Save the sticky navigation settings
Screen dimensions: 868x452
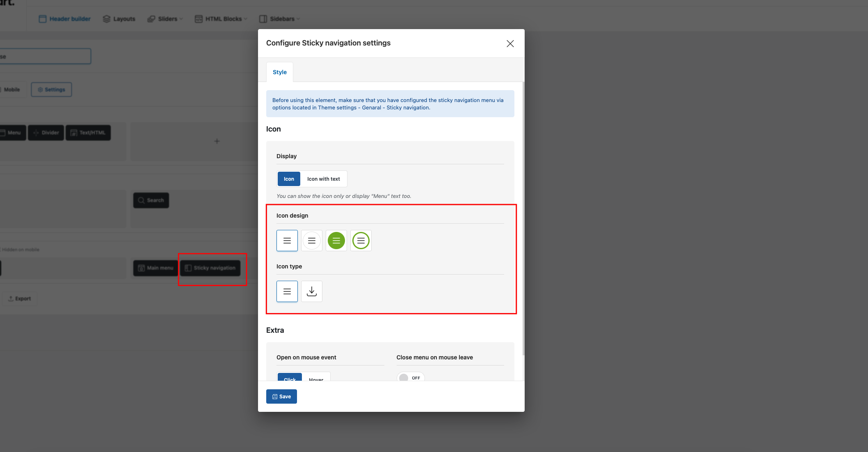coord(281,396)
